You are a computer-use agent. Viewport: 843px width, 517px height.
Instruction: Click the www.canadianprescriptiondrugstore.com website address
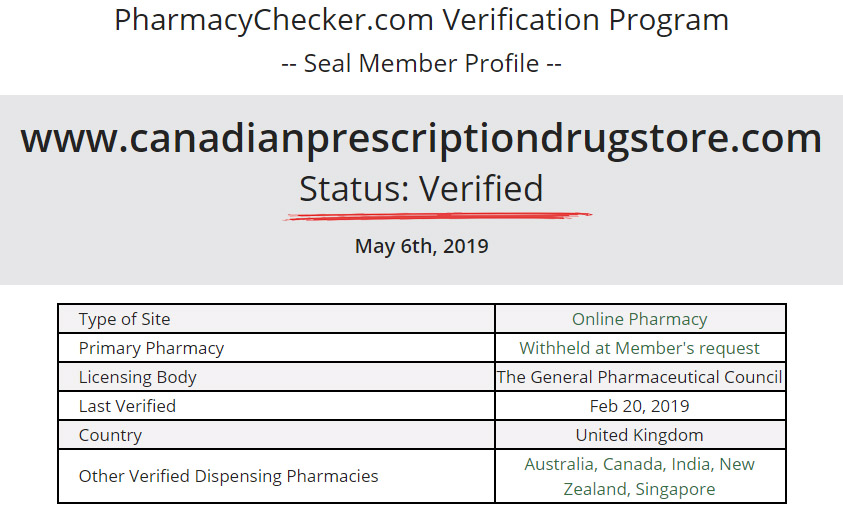pyautogui.click(x=421, y=138)
